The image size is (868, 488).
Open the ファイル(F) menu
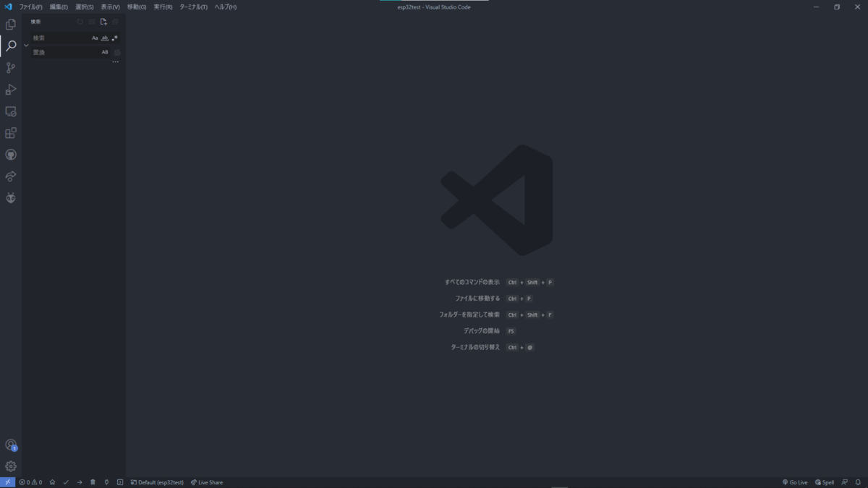tap(30, 7)
